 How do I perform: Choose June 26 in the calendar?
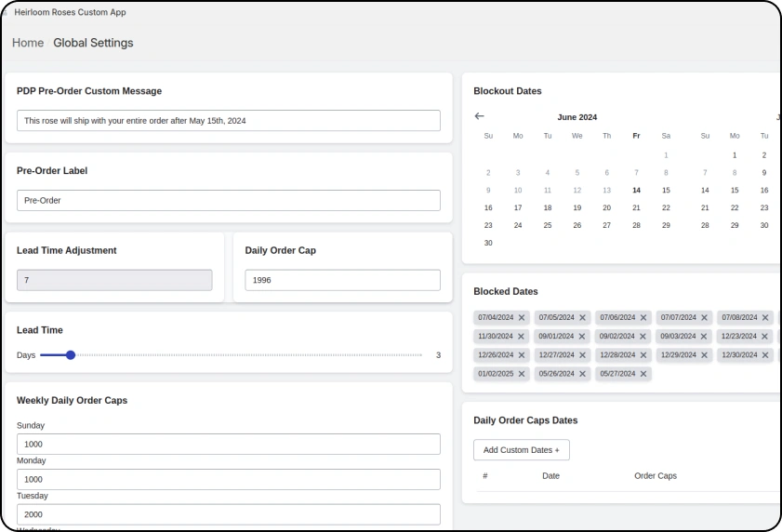pos(577,225)
